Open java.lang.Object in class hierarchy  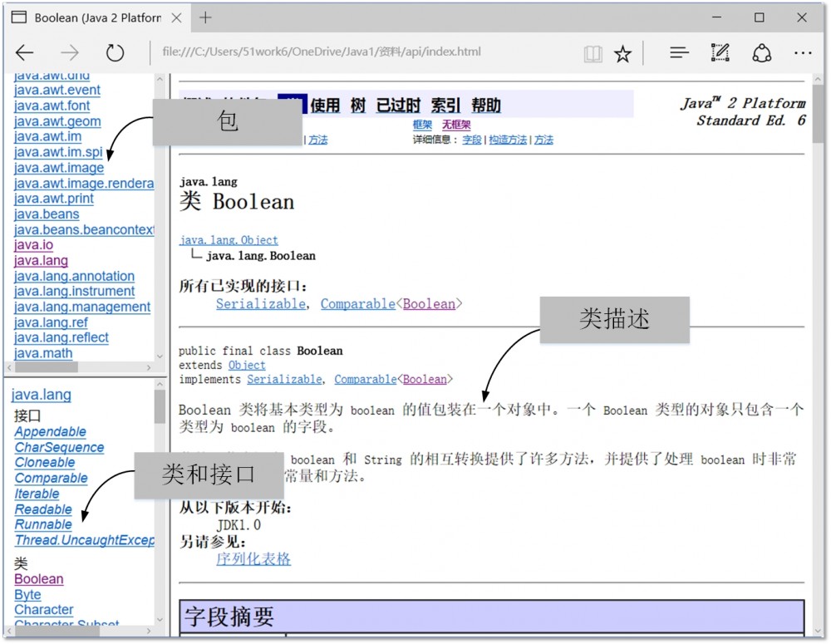229,240
